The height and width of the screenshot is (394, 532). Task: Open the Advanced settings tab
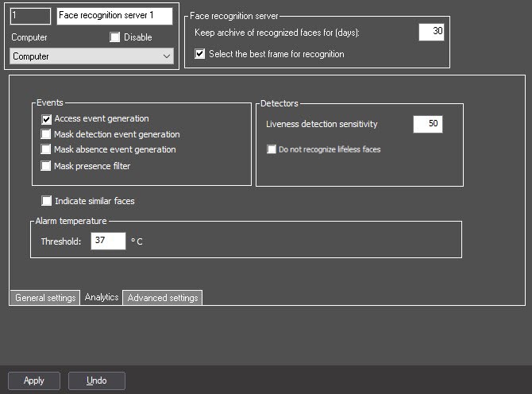[163, 298]
